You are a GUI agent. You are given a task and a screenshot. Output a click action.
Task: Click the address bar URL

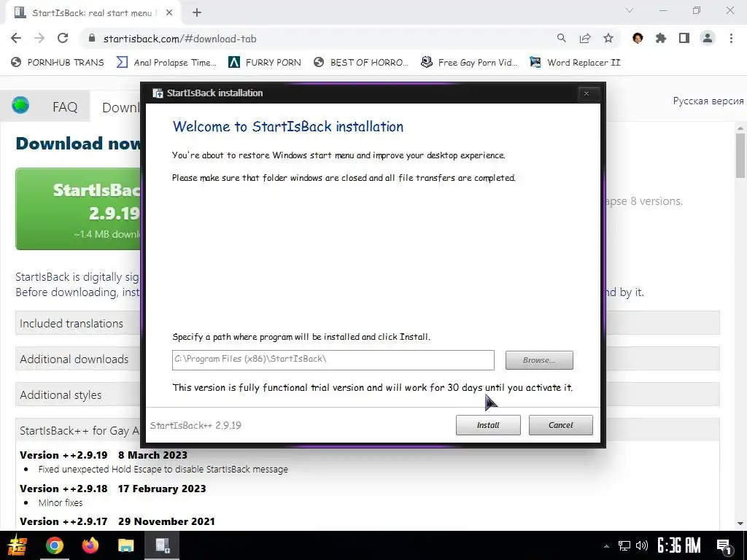tap(179, 39)
